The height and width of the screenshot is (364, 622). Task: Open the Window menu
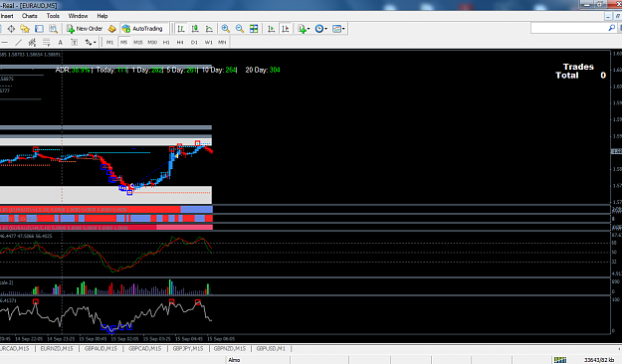click(x=78, y=16)
